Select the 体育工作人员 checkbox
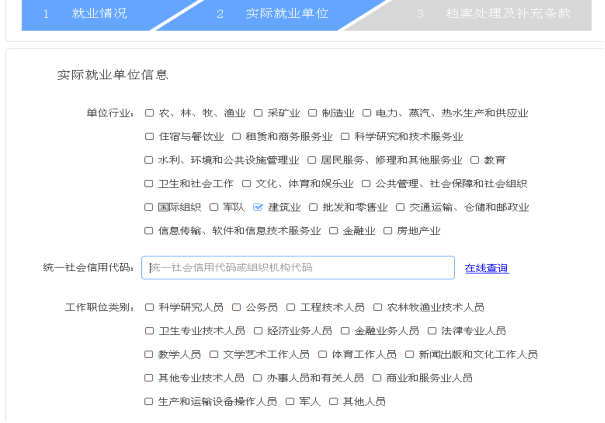Viewport: 605px width, 423px height. (323, 354)
